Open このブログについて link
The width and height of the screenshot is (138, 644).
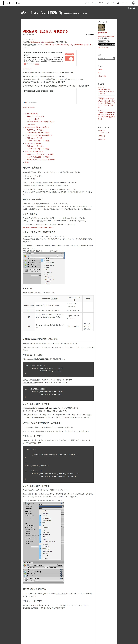pyautogui.click(x=104, y=47)
